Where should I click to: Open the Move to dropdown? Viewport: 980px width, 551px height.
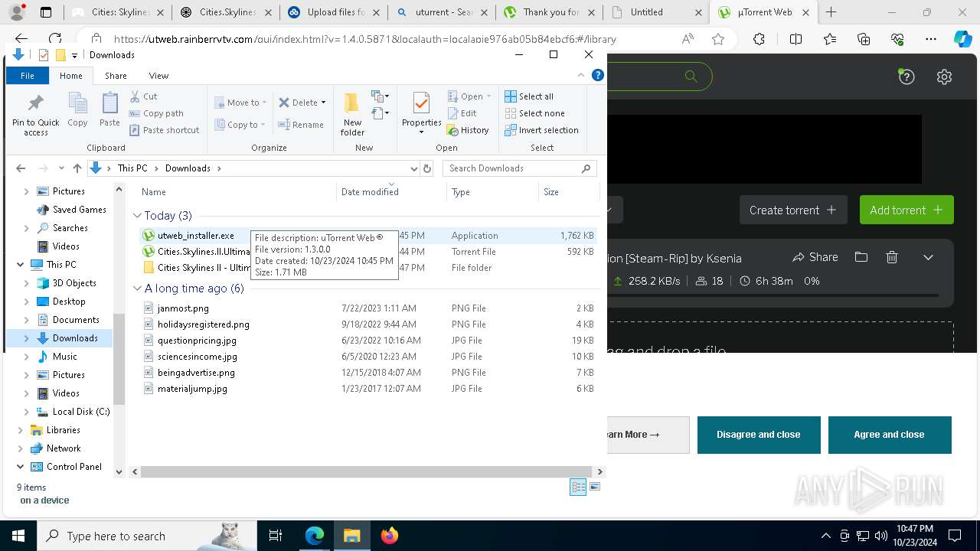click(240, 103)
